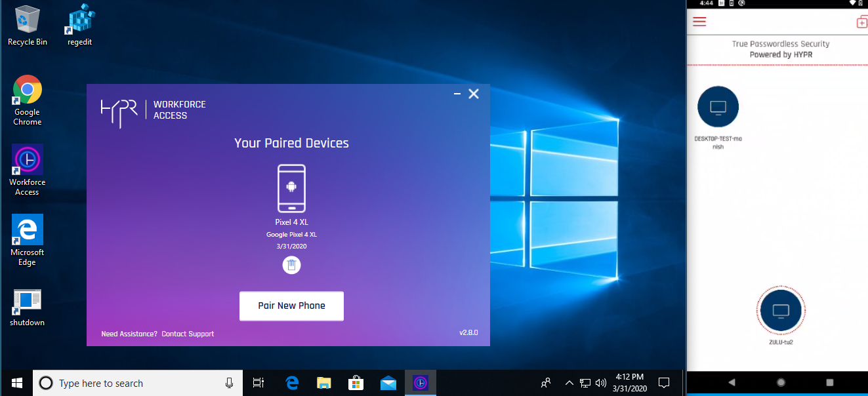The height and width of the screenshot is (396, 868).
Task: Open Task View from the taskbar
Action: pos(258,383)
